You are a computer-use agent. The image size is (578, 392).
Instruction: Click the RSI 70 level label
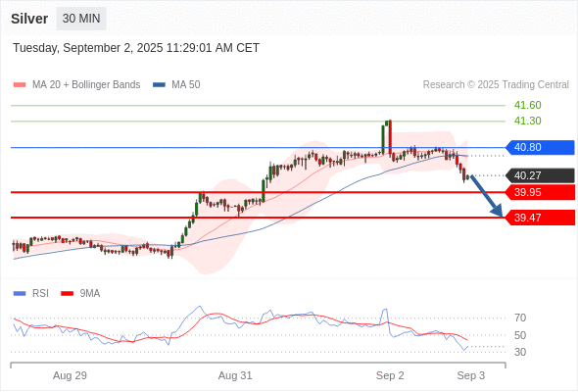coord(520,318)
